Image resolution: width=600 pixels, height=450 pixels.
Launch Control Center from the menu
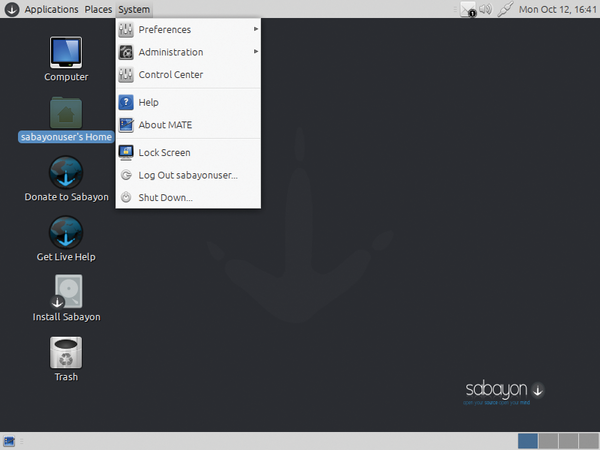[x=188, y=75]
